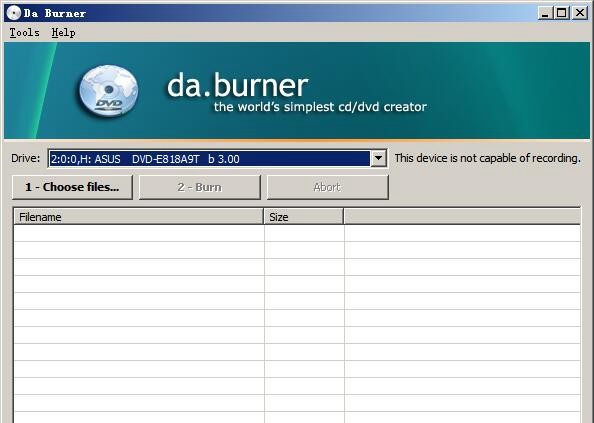Click the 'This device is not capable of recording.' text

488,158
